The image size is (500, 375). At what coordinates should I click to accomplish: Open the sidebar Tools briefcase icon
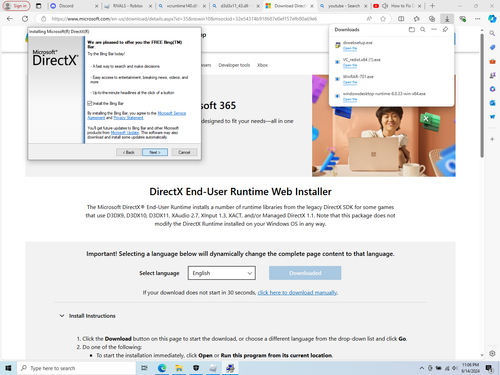tap(492, 61)
